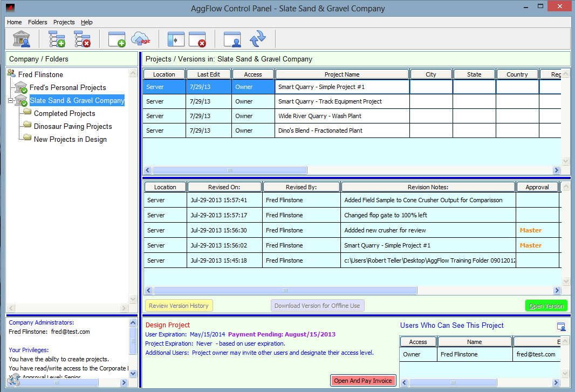This screenshot has width=575, height=392.
Task: Click the projects table horizontal scrollbar thumb
Action: coord(230,170)
